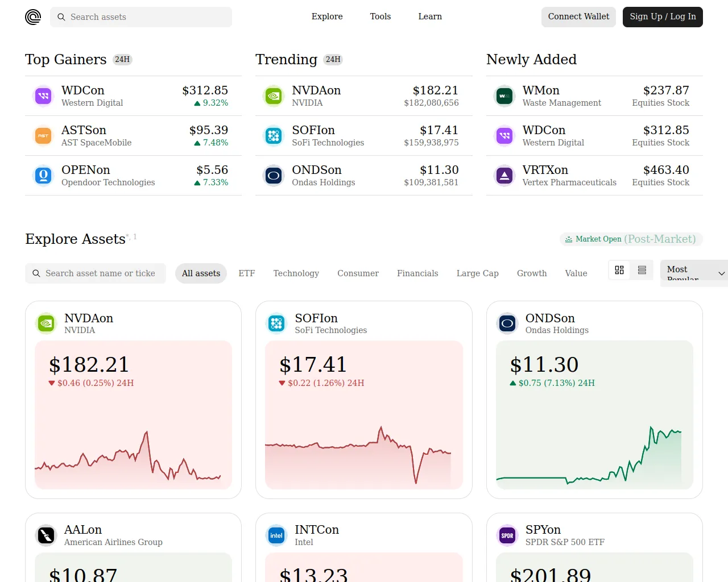Click the OPENon Opendoor blue icon

click(43, 176)
